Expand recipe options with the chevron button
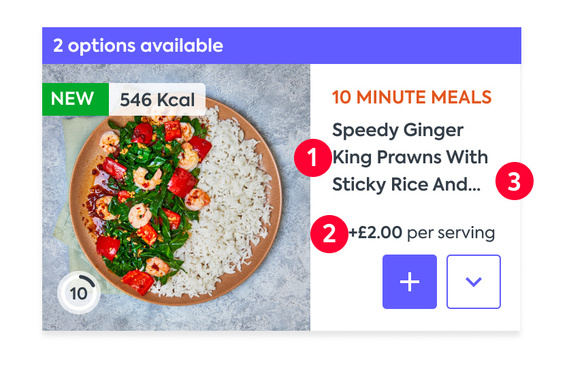 pos(474,282)
